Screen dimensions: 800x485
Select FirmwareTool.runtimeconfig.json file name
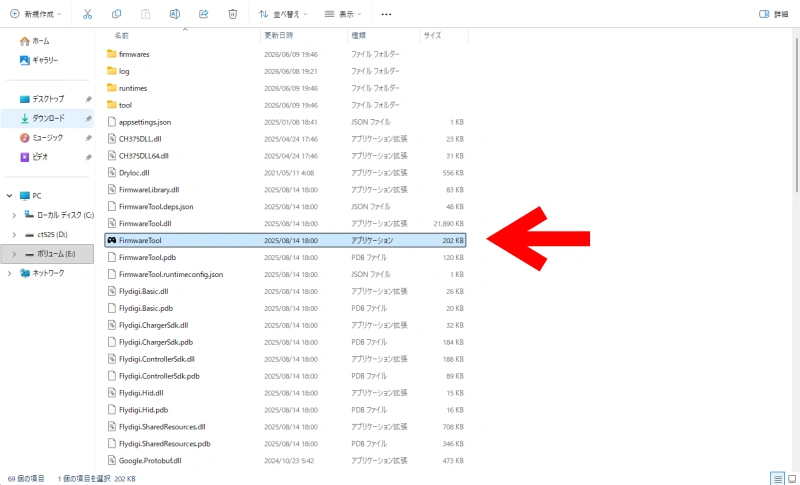tap(171, 274)
